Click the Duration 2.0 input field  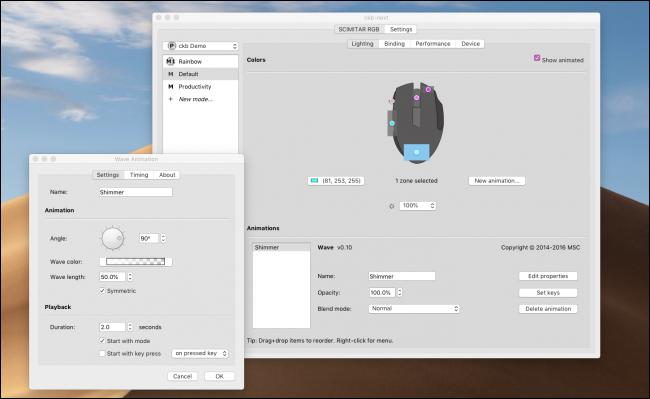tap(112, 327)
